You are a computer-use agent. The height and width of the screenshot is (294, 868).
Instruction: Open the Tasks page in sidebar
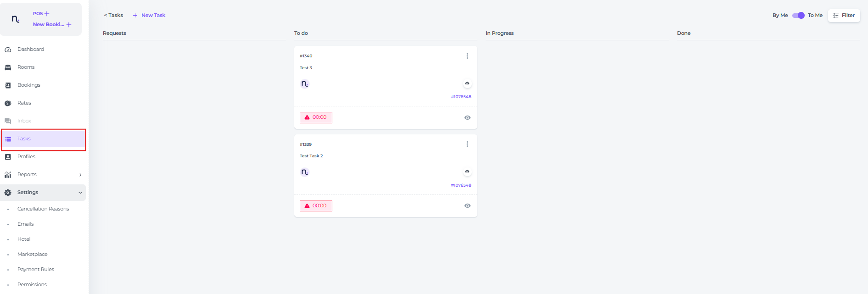tap(24, 139)
